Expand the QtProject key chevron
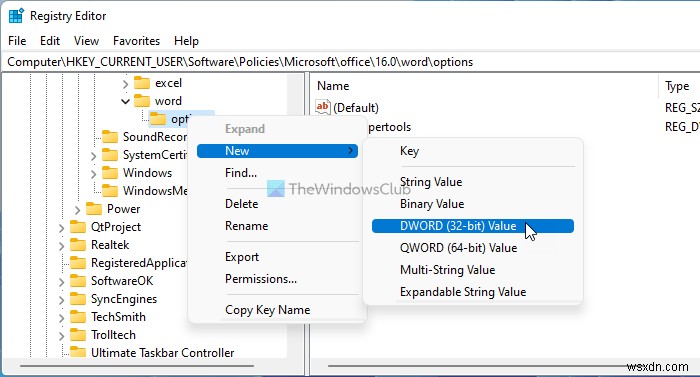 tap(61, 228)
